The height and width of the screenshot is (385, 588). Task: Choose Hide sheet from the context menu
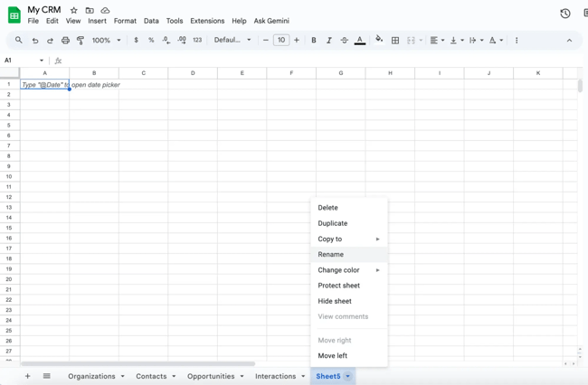coord(349,301)
